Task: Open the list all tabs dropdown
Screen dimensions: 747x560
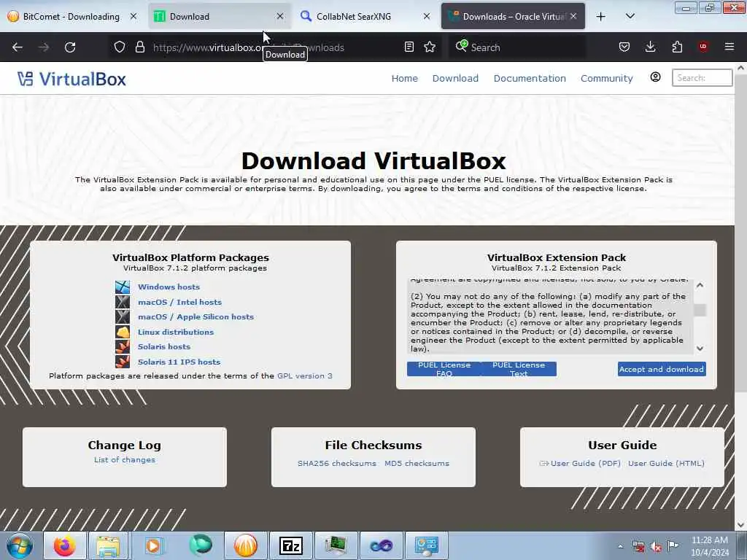Action: [x=630, y=16]
